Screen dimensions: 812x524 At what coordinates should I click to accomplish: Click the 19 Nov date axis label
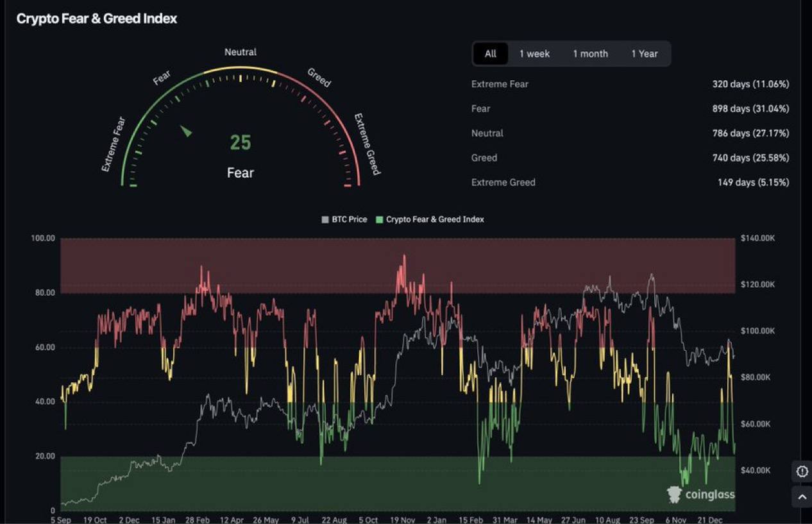(403, 520)
